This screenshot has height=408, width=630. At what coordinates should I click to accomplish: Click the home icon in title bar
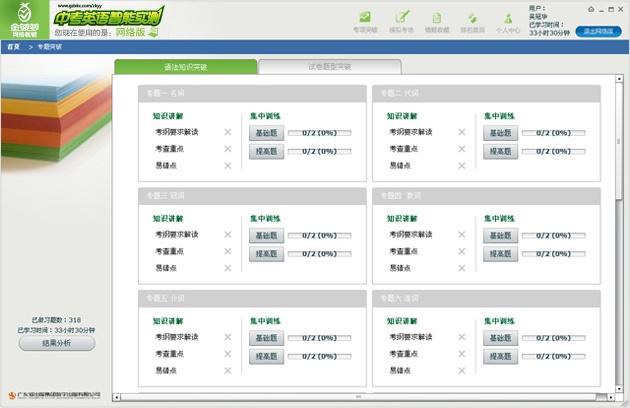point(591,9)
